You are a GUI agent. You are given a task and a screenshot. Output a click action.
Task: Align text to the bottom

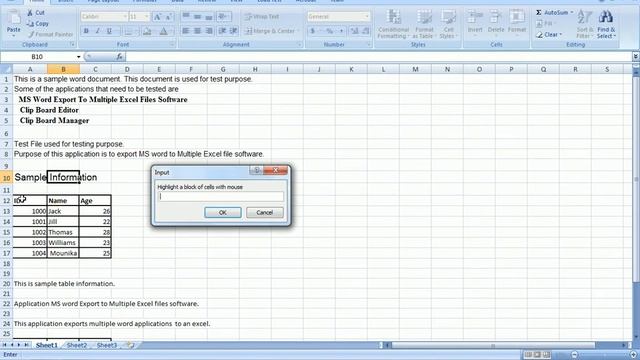pyautogui.click(x=209, y=17)
